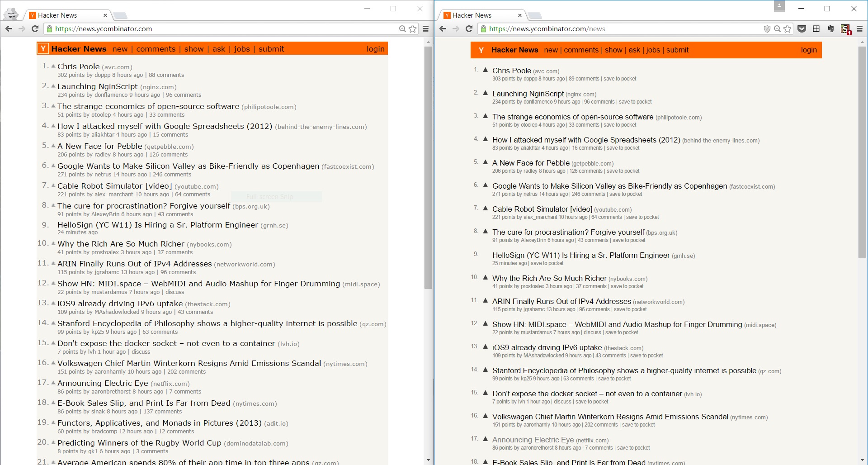
Task: Upvote 'A New Face for Pebble' in left window
Action: click(53, 146)
